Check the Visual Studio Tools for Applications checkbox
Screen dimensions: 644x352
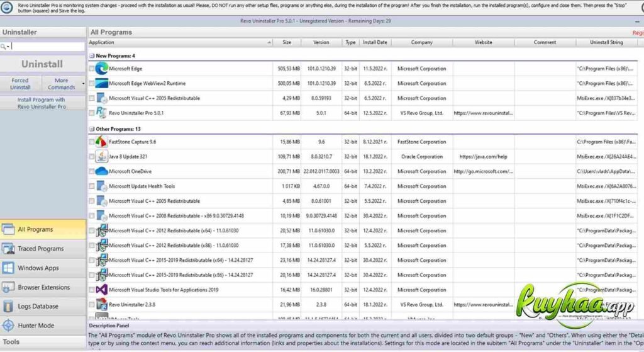click(92, 290)
